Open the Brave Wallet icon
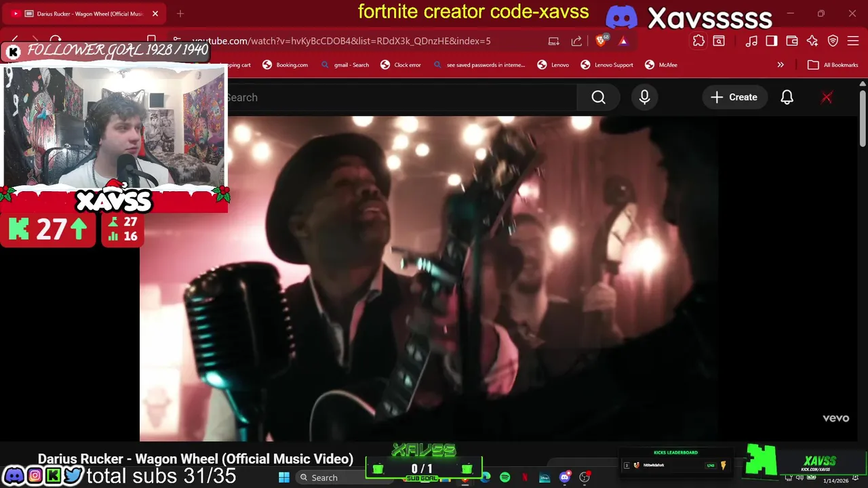Screen dimensions: 868x488 click(x=792, y=41)
